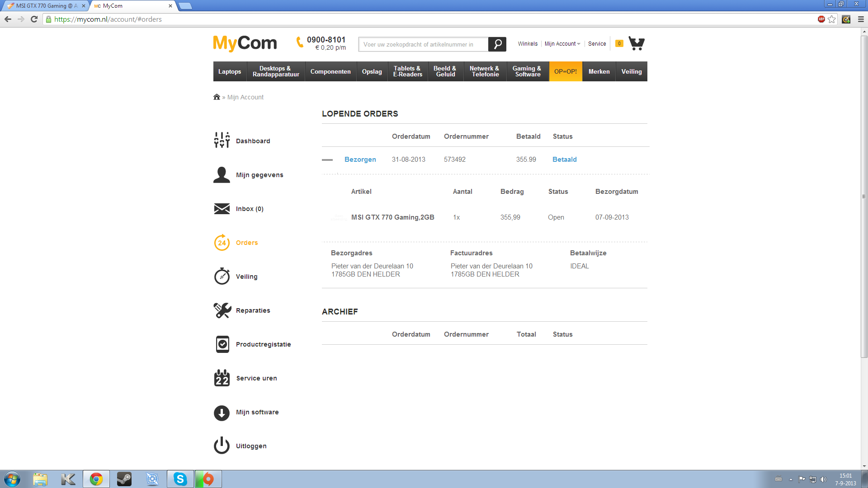Click the Uitloggen power icon
This screenshot has width=868, height=488.
222,446
